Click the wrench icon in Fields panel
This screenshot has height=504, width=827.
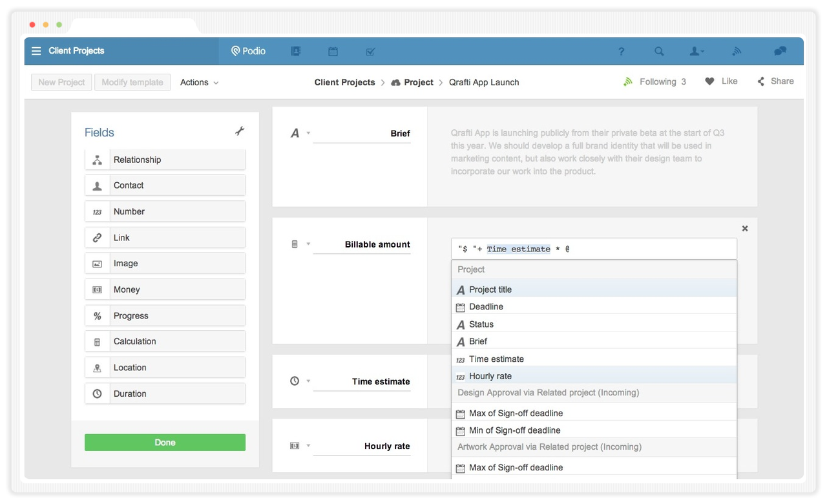point(240,131)
